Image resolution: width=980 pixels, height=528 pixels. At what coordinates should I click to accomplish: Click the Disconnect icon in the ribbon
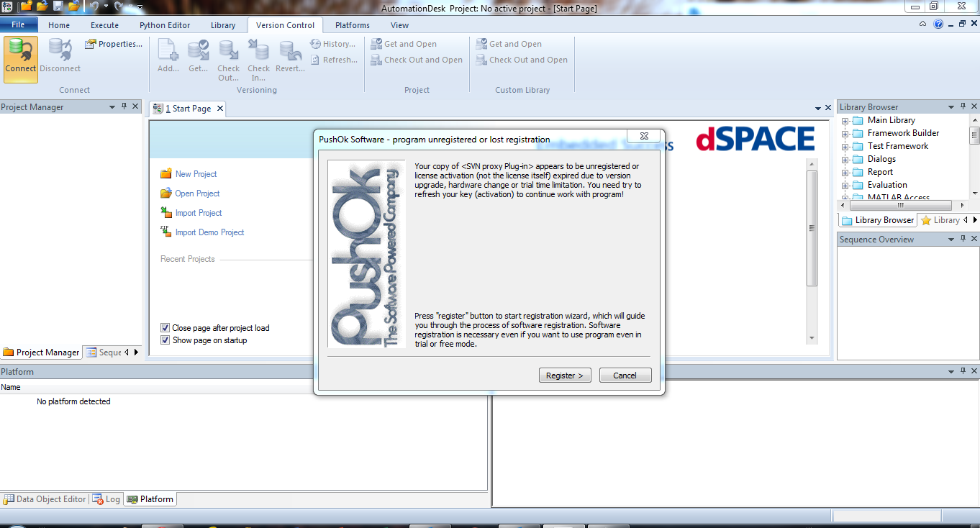pyautogui.click(x=60, y=50)
